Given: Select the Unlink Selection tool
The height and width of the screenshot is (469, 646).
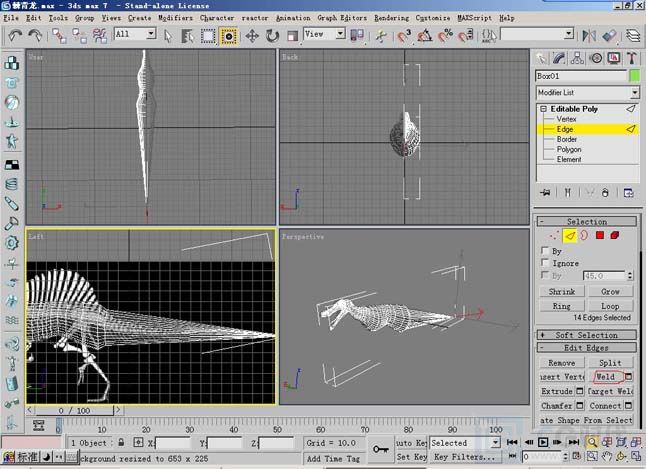Looking at the screenshot, I should click(x=80, y=36).
